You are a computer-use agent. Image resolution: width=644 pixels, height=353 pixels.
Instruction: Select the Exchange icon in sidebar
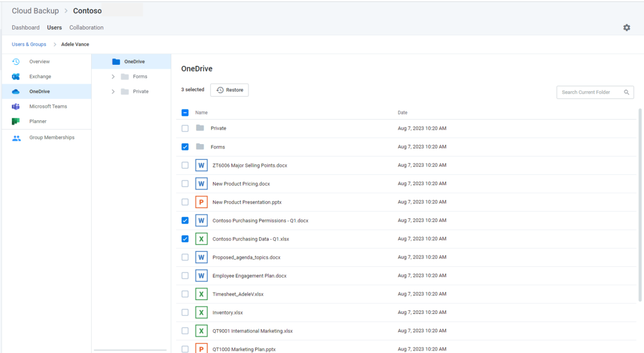16,76
